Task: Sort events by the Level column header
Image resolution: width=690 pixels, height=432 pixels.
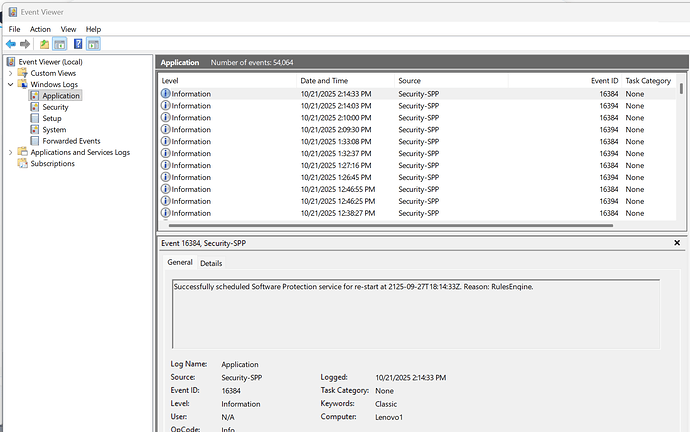Action: [x=228, y=81]
